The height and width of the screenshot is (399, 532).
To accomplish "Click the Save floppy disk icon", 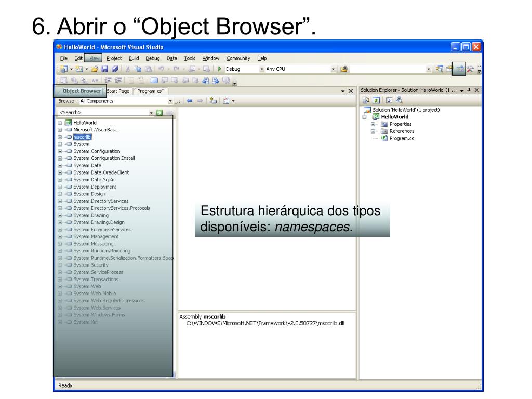I will pos(104,69).
